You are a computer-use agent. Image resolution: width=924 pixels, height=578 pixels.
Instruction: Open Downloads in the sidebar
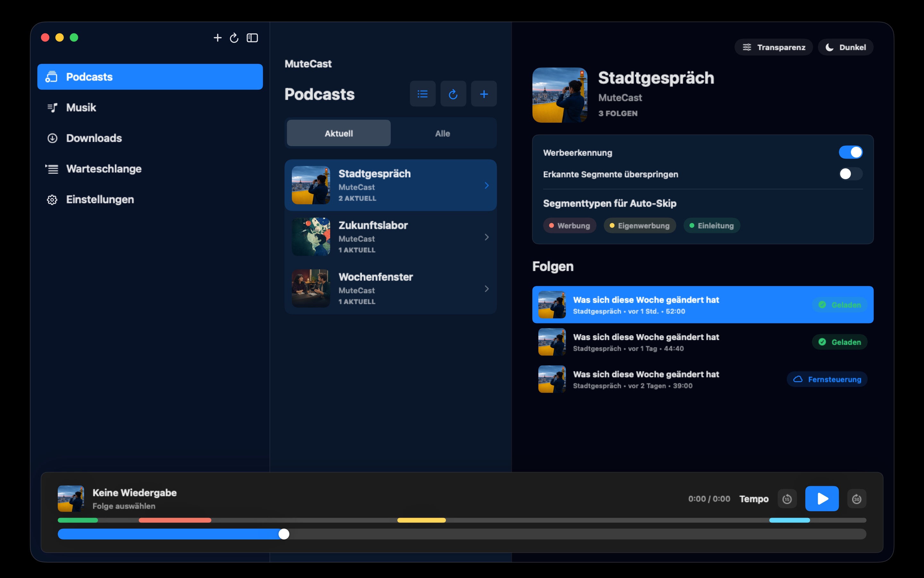pyautogui.click(x=150, y=138)
